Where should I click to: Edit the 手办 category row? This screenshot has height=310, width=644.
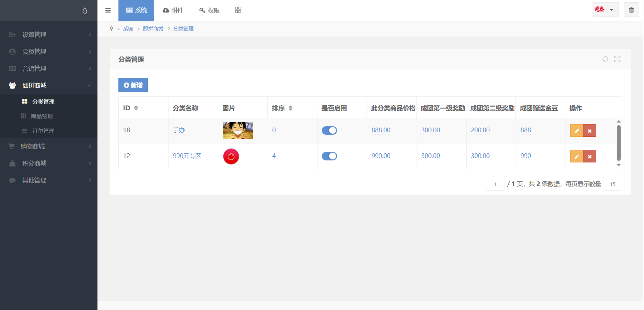coord(576,131)
